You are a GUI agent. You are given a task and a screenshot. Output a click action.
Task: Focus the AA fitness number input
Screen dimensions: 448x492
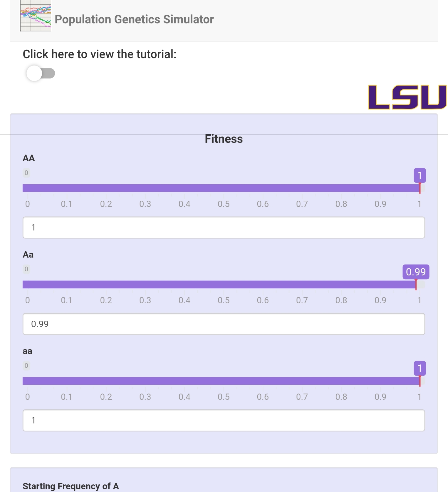(224, 227)
